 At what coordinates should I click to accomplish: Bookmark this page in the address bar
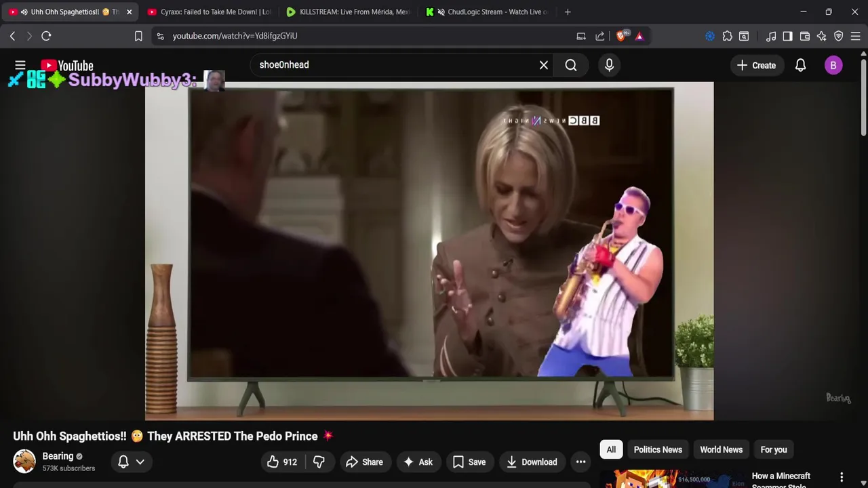[138, 36]
